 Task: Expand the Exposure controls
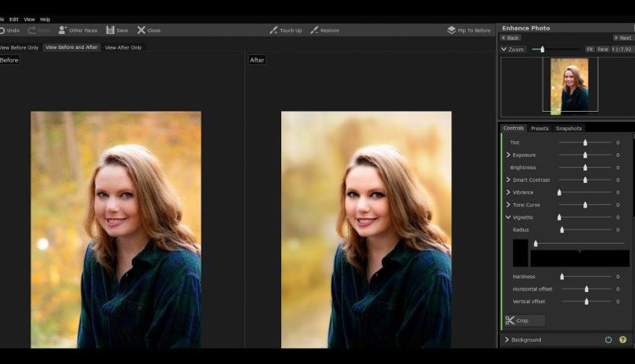[508, 155]
